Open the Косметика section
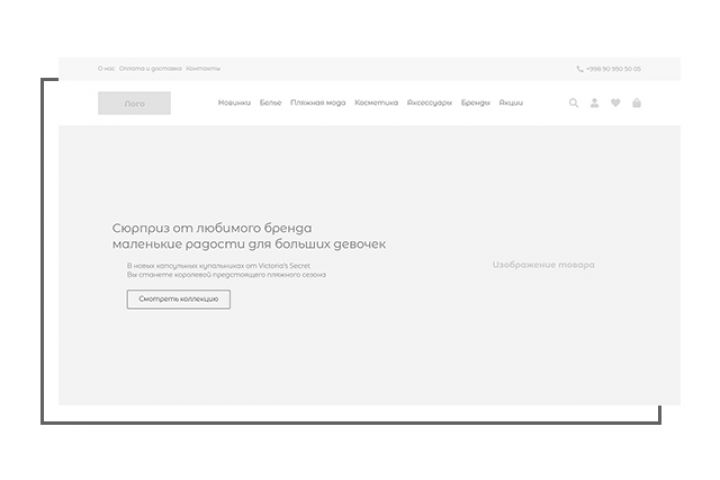 [x=376, y=102]
